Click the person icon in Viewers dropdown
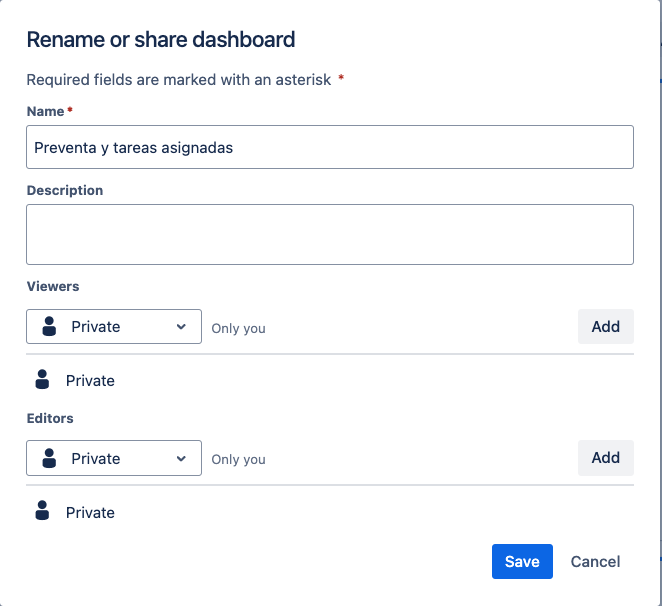The width and height of the screenshot is (662, 606). click(49, 326)
